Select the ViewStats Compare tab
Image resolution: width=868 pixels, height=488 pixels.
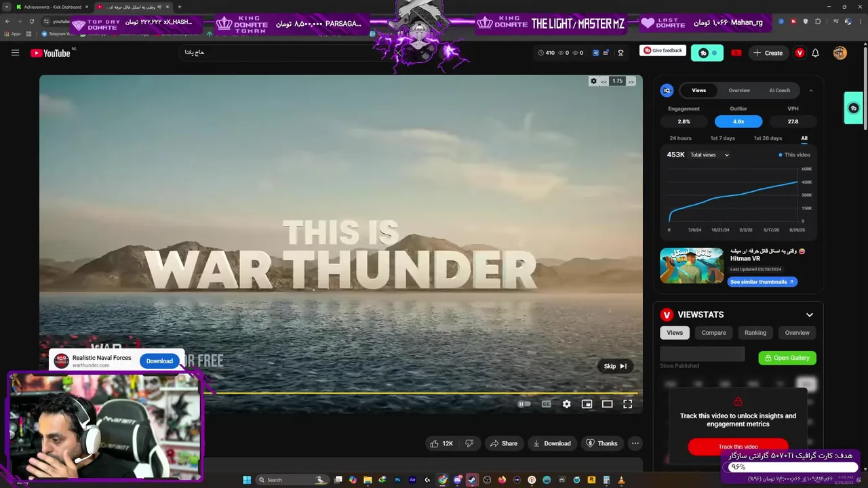pyautogui.click(x=713, y=333)
